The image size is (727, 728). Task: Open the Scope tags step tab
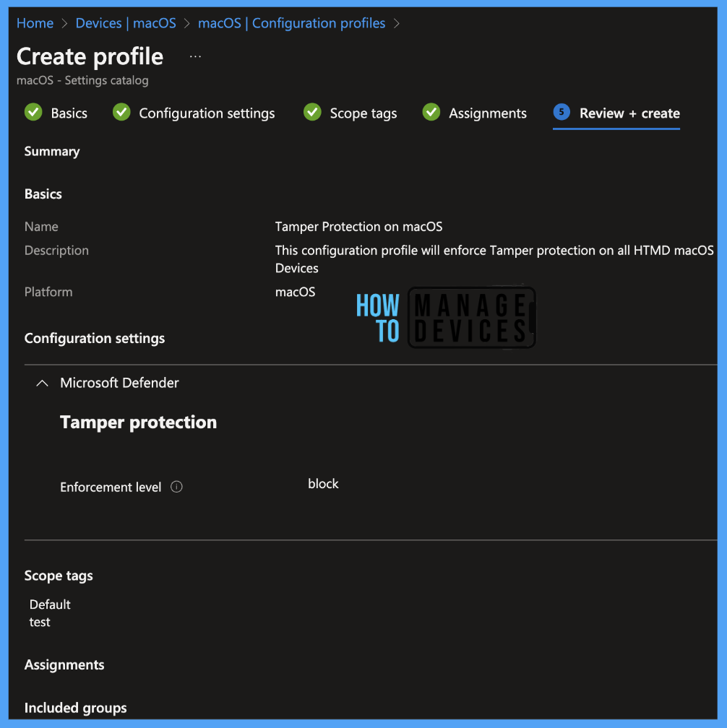363,113
